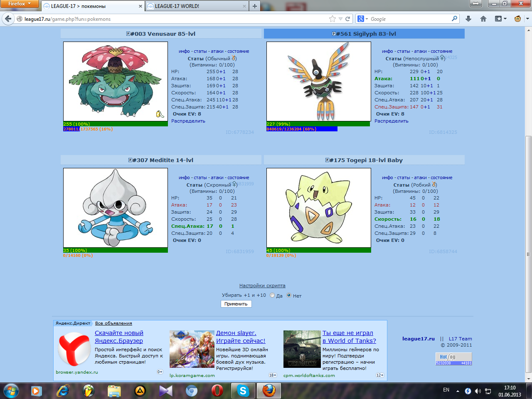This screenshot has width=532, height=399.
Task: Open Windows Explorer folder in taskbar
Action: pyautogui.click(x=114, y=391)
